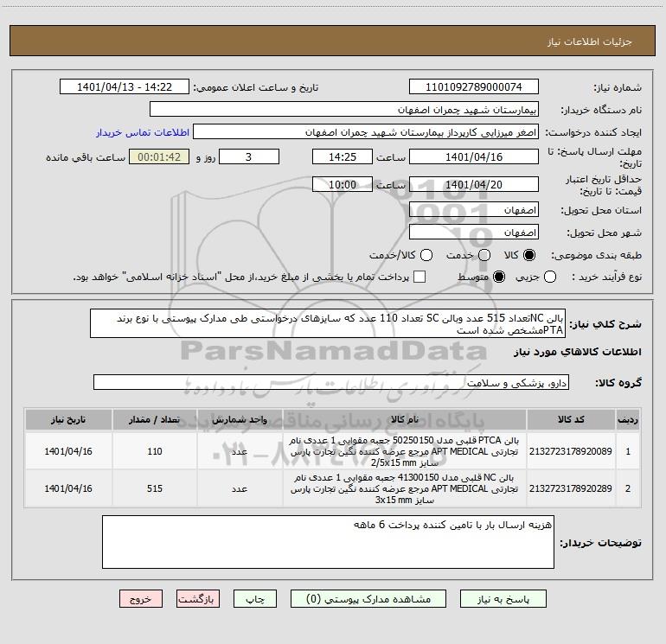Click the quantity cell 110
The image size is (666, 644).
(155, 451)
